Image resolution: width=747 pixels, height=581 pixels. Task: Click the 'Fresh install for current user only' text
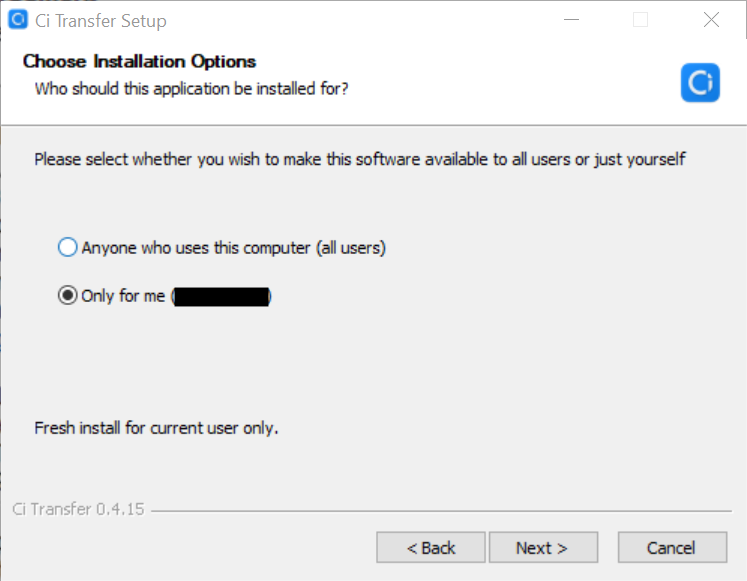click(156, 428)
